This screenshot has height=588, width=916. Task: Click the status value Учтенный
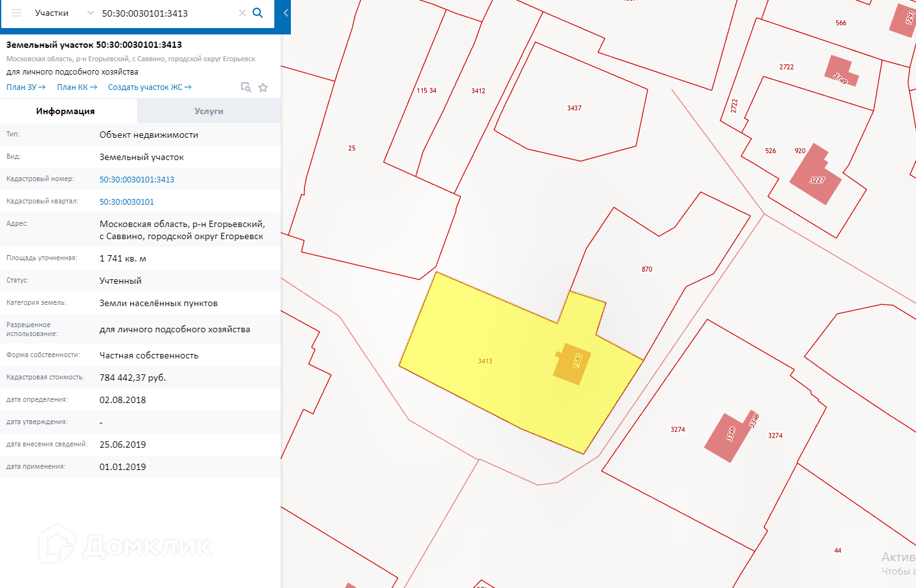[121, 281]
